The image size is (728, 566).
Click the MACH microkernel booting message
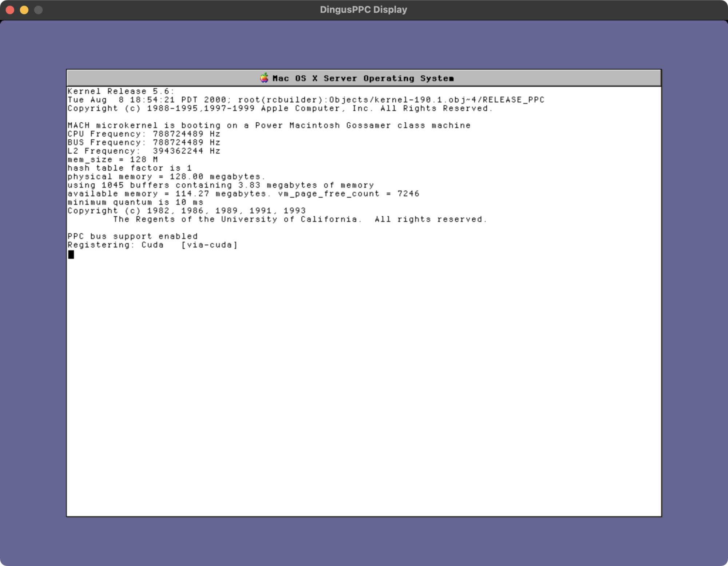coord(269,126)
